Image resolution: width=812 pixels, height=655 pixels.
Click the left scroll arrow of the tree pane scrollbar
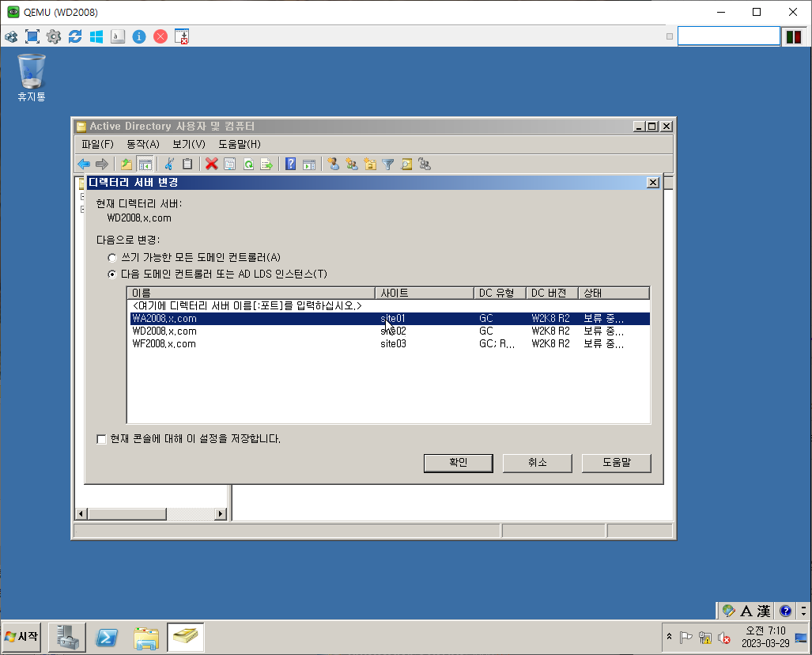pyautogui.click(x=81, y=513)
